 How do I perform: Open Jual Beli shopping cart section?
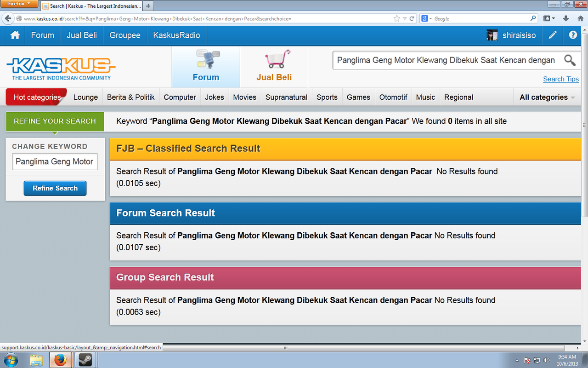click(274, 67)
